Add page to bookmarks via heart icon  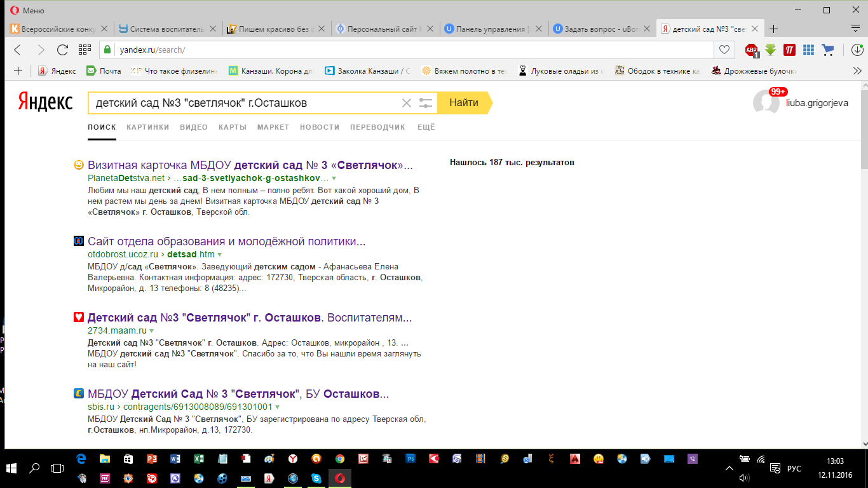click(x=724, y=50)
